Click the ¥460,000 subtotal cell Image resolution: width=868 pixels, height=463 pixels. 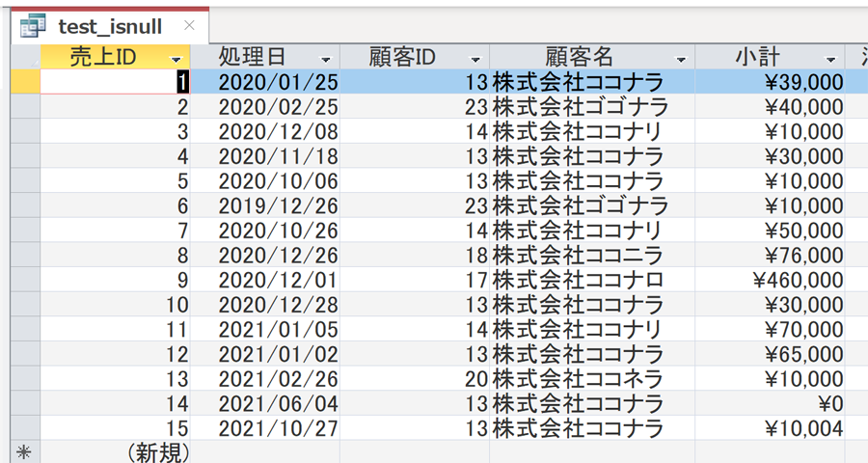770,280
